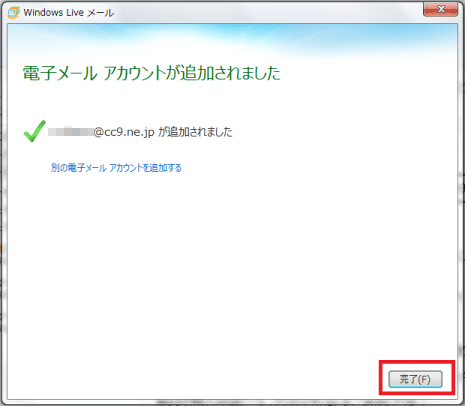Click the Windows Live Mail title bar icon
Image resolution: width=465 pixels, height=406 pixels.
click(x=14, y=13)
